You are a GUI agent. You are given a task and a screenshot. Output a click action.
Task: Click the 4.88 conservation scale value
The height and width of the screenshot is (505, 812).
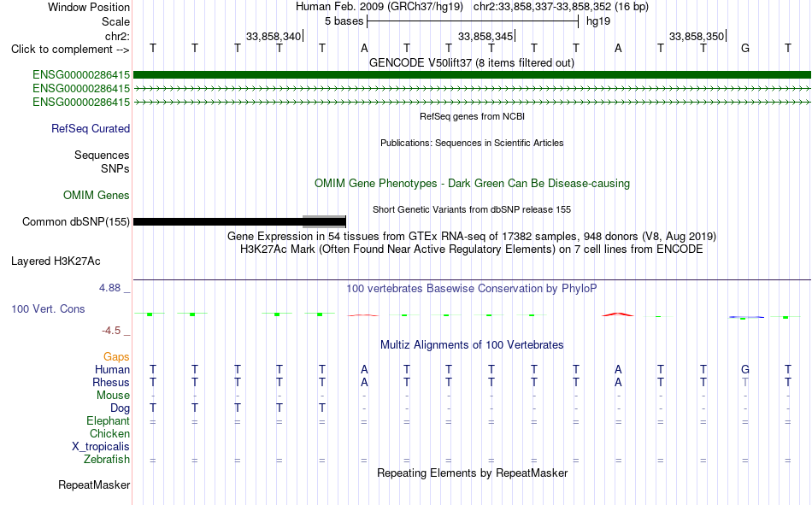pos(109,288)
